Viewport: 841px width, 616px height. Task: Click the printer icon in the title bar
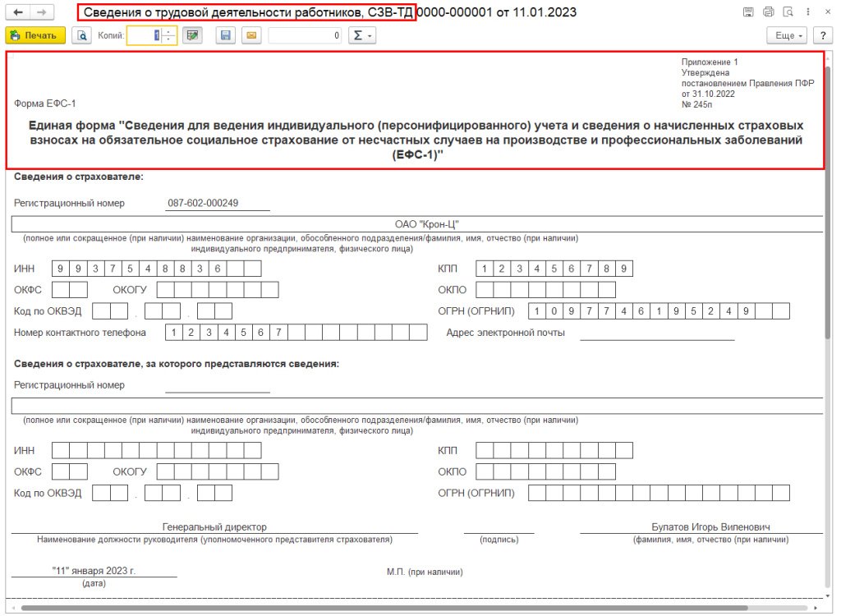[768, 12]
